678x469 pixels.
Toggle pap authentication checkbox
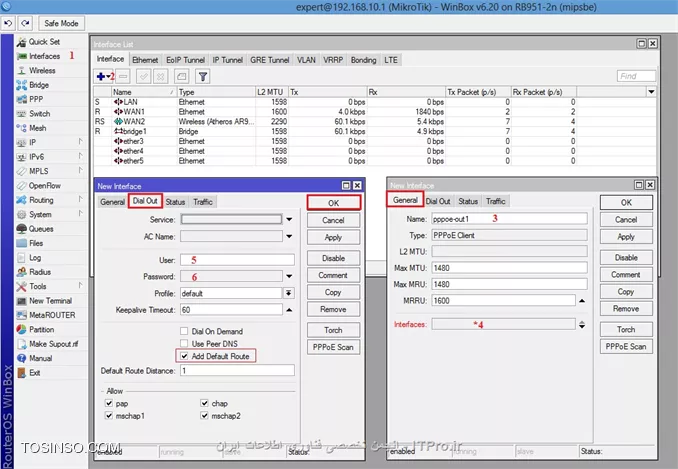pyautogui.click(x=109, y=403)
